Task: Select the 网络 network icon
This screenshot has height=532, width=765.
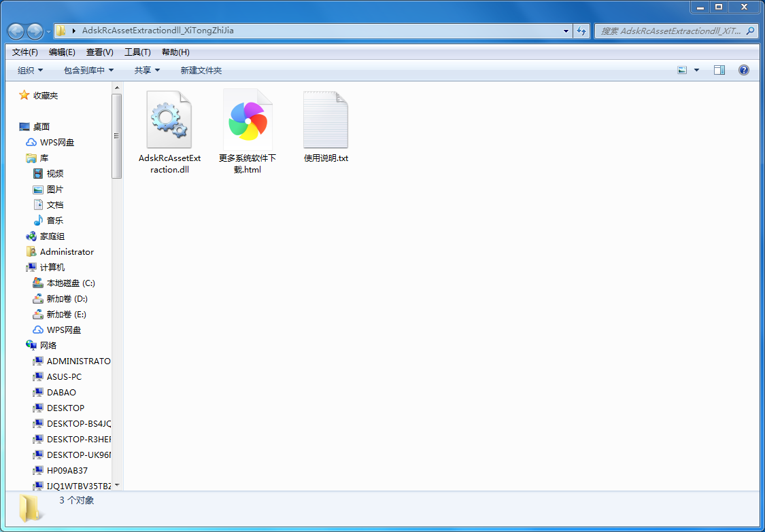Action: pyautogui.click(x=31, y=345)
